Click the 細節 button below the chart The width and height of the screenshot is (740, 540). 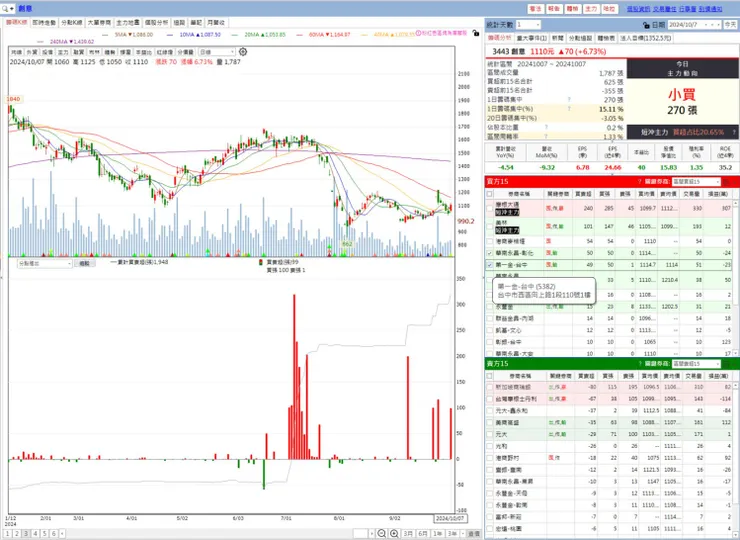click(84, 263)
